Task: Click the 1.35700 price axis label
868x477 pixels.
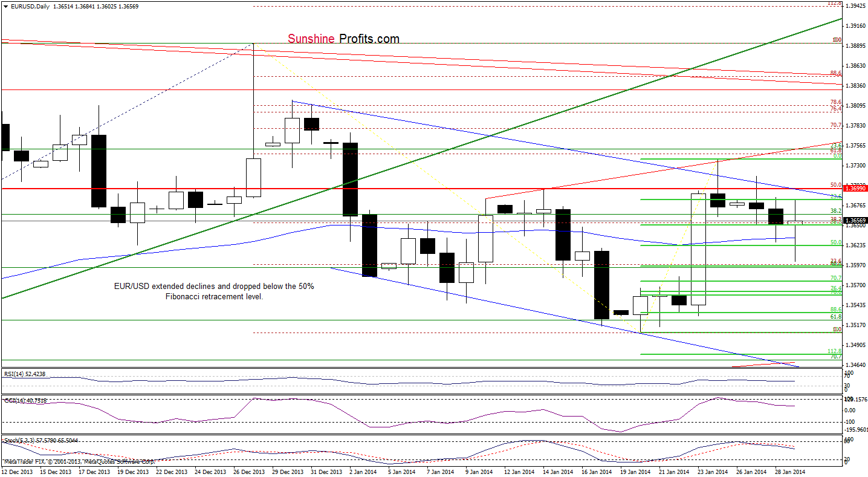Action: (x=856, y=285)
